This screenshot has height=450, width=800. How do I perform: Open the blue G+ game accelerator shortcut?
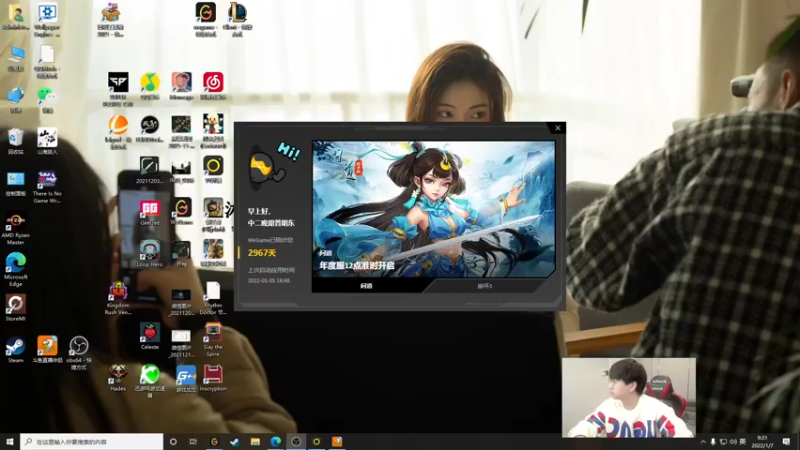click(x=186, y=379)
